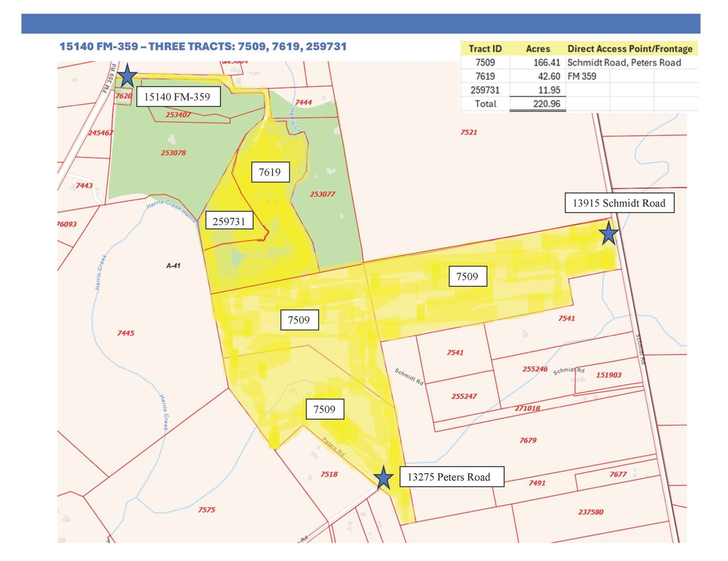Click the 15140 FM-359 address label
This screenshot has height=561, width=728.
[178, 97]
